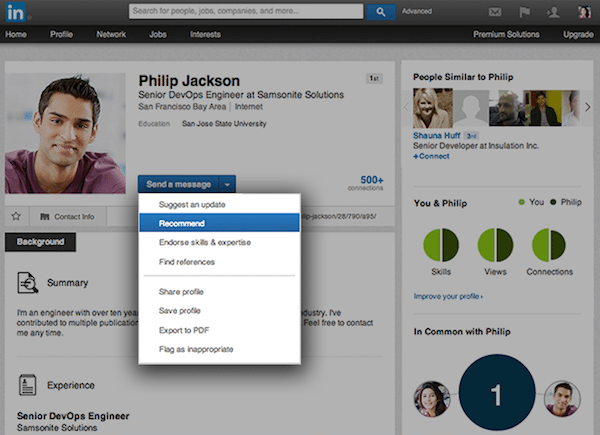Image resolution: width=600 pixels, height=435 pixels.
Task: Toggle the dropdown arrow beside Send a message
Action: coord(227,184)
